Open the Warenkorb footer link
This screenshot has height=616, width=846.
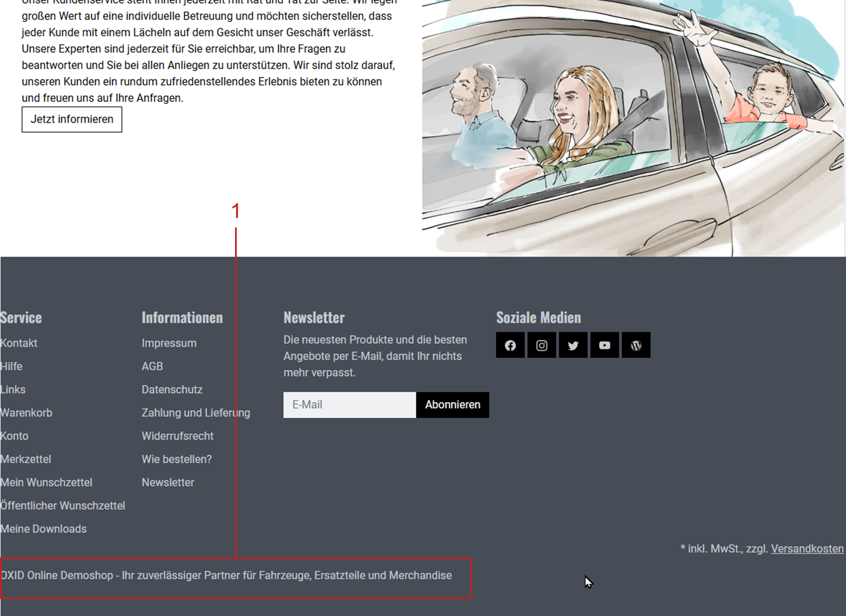26,413
